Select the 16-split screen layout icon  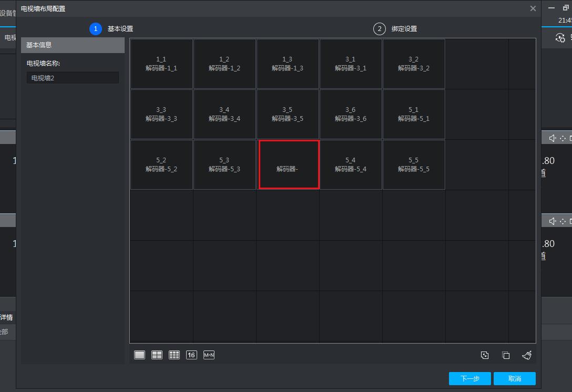191,355
